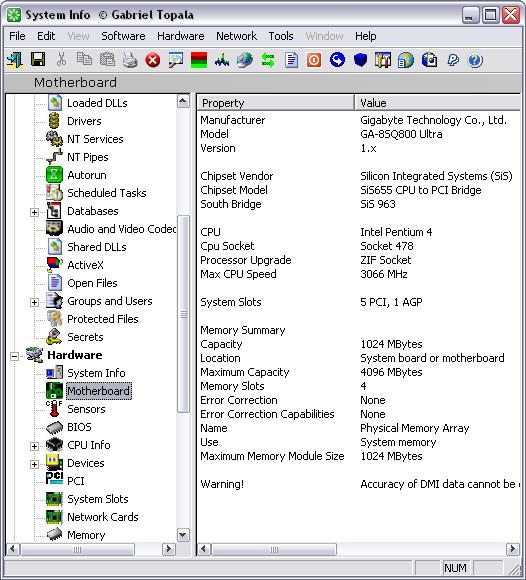Click tree panel scroll down arrow
This screenshot has width=526, height=580.
tap(183, 535)
